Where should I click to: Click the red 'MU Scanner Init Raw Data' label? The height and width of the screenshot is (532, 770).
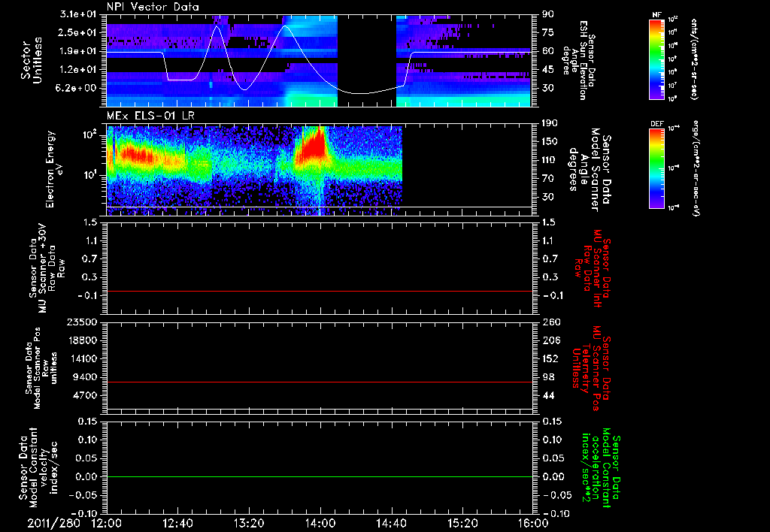point(593,268)
